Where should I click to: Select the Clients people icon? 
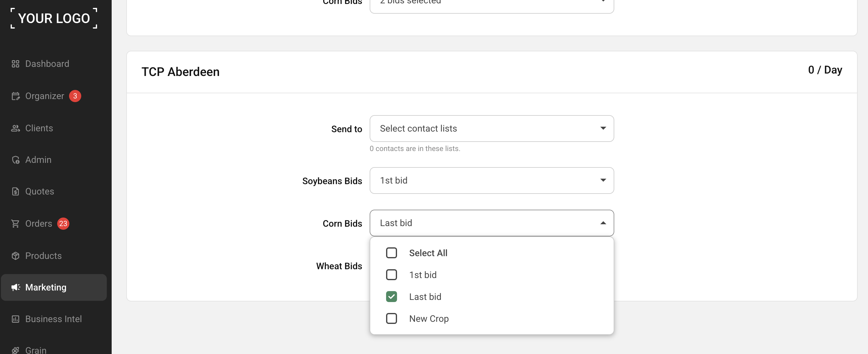[16, 128]
